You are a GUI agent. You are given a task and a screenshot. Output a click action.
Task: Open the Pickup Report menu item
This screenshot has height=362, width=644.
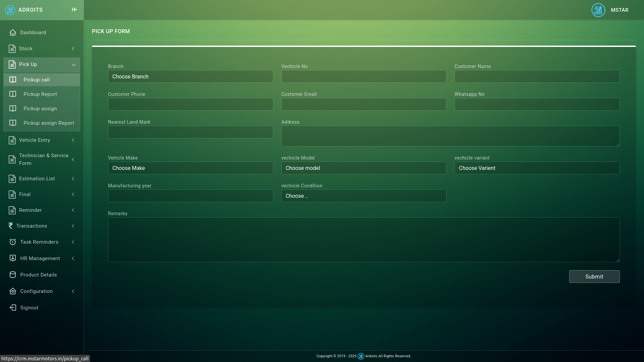[x=40, y=94]
